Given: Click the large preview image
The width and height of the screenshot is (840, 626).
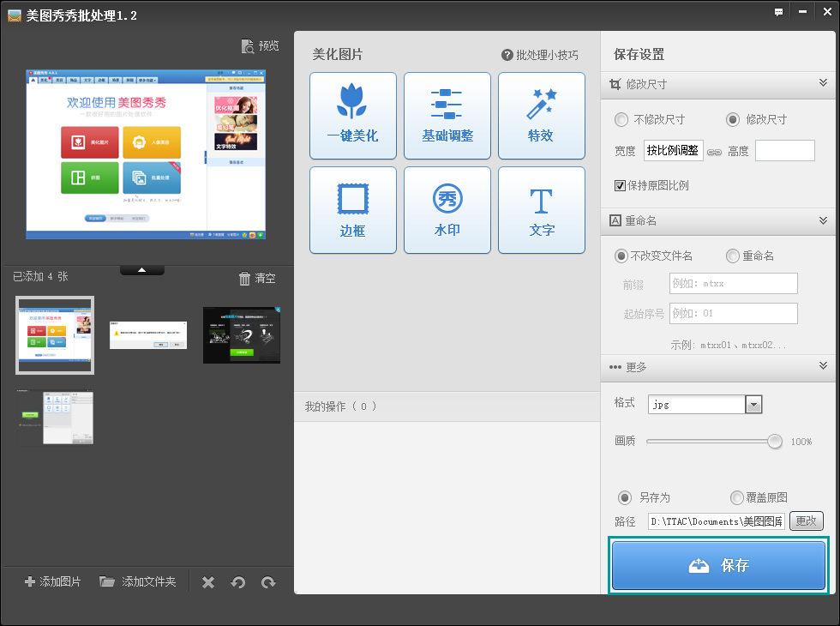Looking at the screenshot, I should point(146,153).
